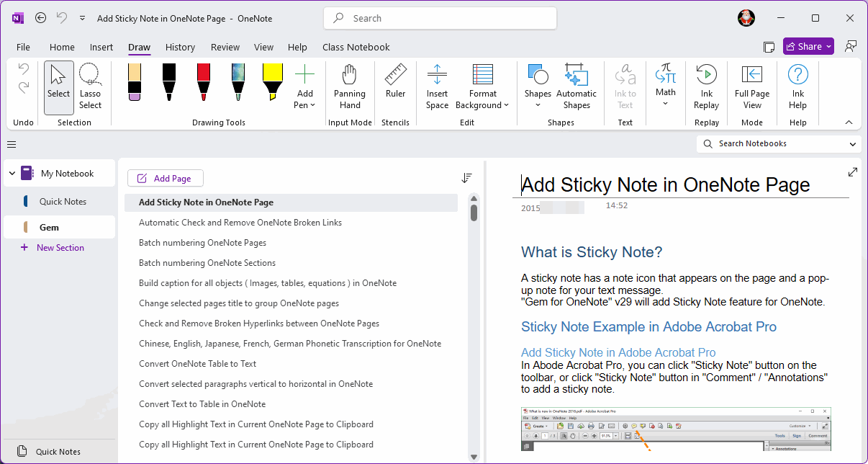Activate the Select cursor tool
The height and width of the screenshot is (464, 868).
point(59,88)
